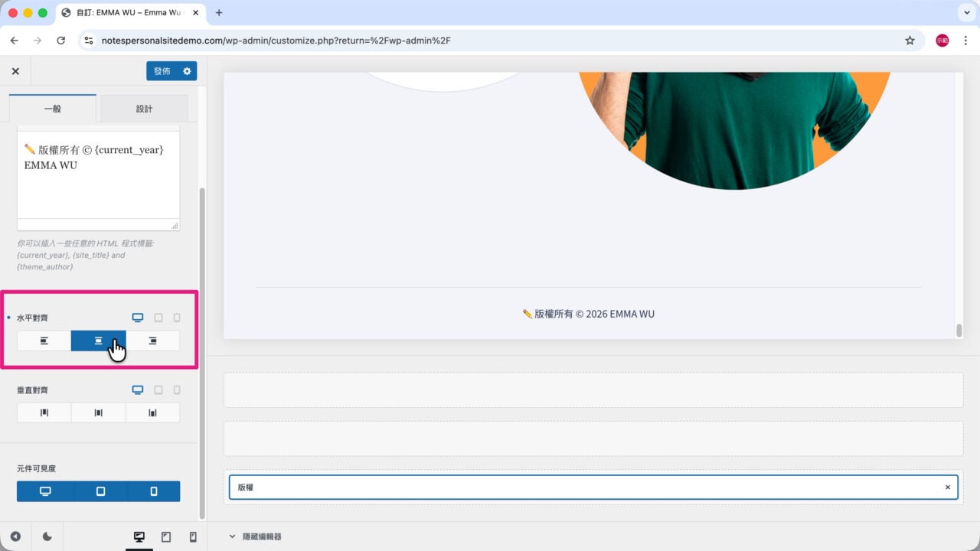Select mobile device icon for 垂直對齊
980x551 pixels.
pyautogui.click(x=177, y=390)
